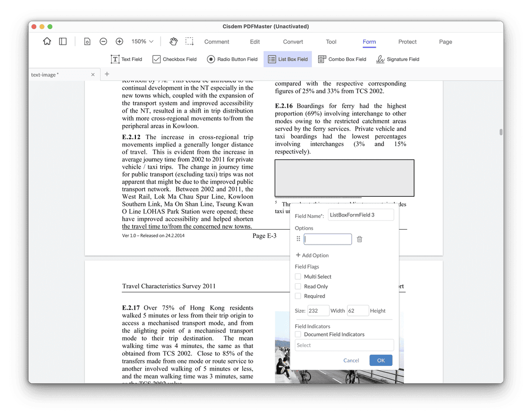Enable the Read Only checkbox
This screenshot has height=419, width=532.
(x=298, y=287)
